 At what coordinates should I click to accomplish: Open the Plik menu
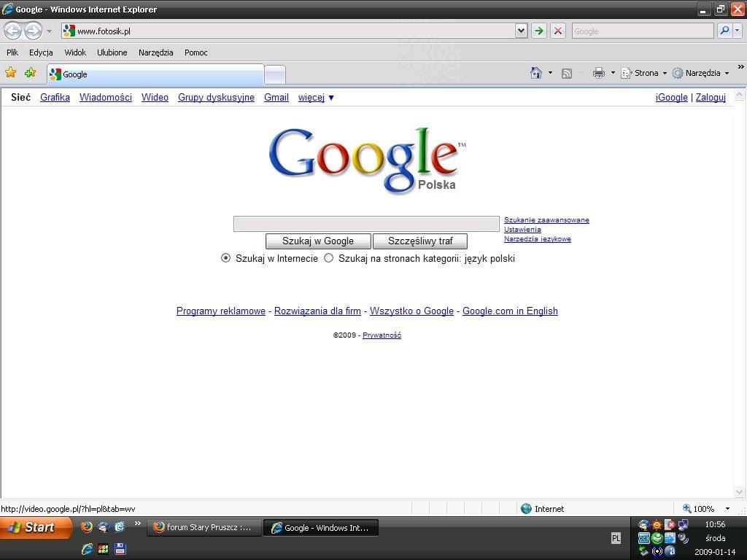12,52
